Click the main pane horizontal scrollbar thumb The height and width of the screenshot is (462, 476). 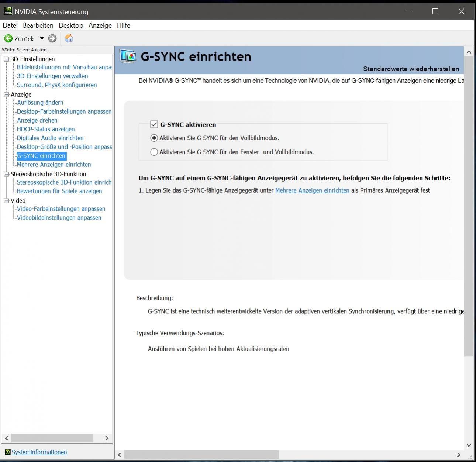coord(201,455)
